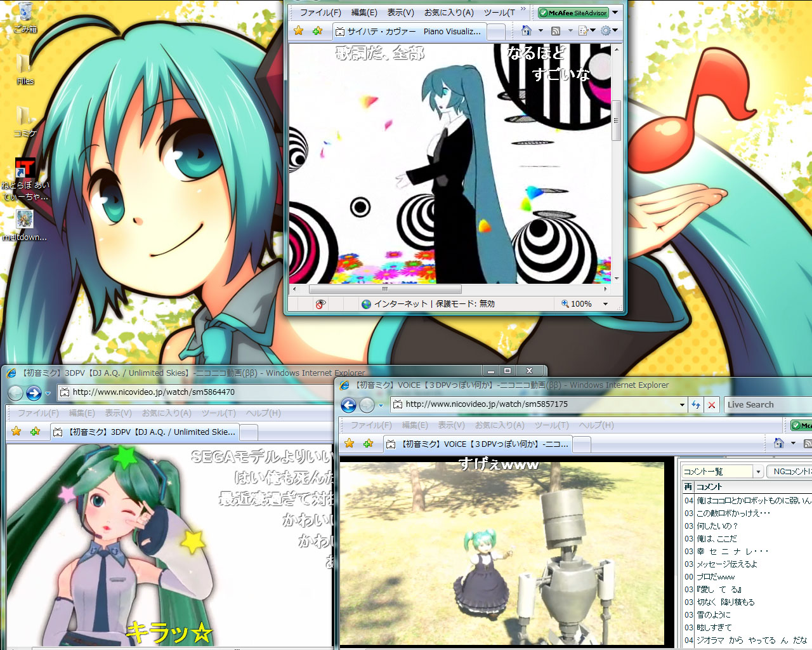
Task: Open the ねとらぼ shortcut desktop icon
Action: click(x=25, y=180)
